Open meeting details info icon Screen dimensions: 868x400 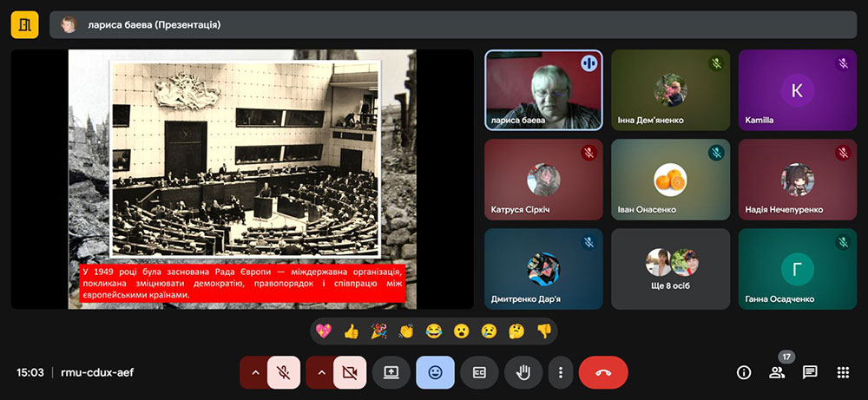(x=744, y=372)
